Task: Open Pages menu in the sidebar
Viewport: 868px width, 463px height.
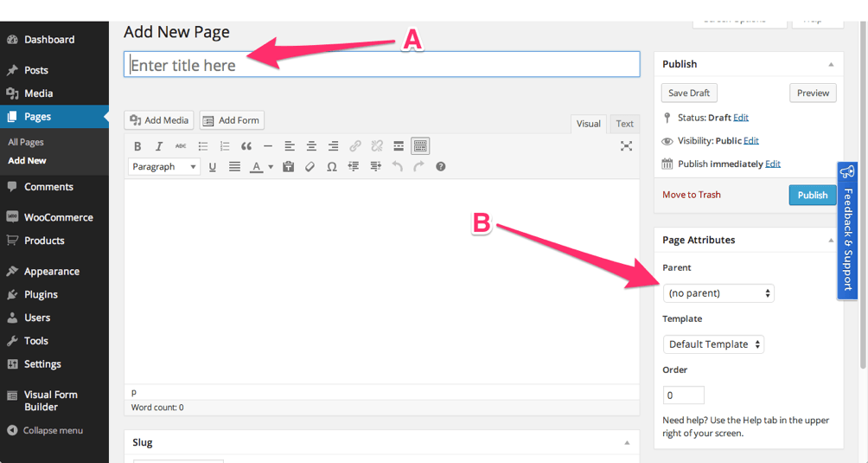Action: pyautogui.click(x=54, y=117)
